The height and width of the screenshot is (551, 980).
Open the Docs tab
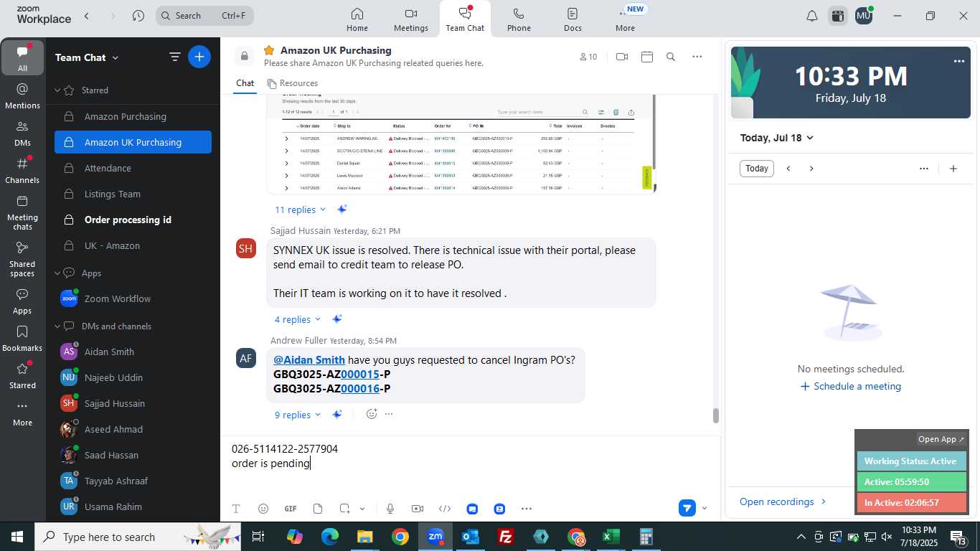[573, 19]
